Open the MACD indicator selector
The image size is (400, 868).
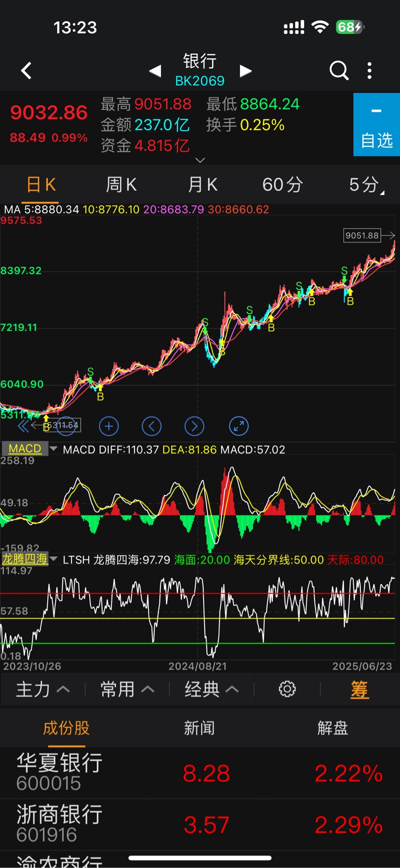point(30,449)
